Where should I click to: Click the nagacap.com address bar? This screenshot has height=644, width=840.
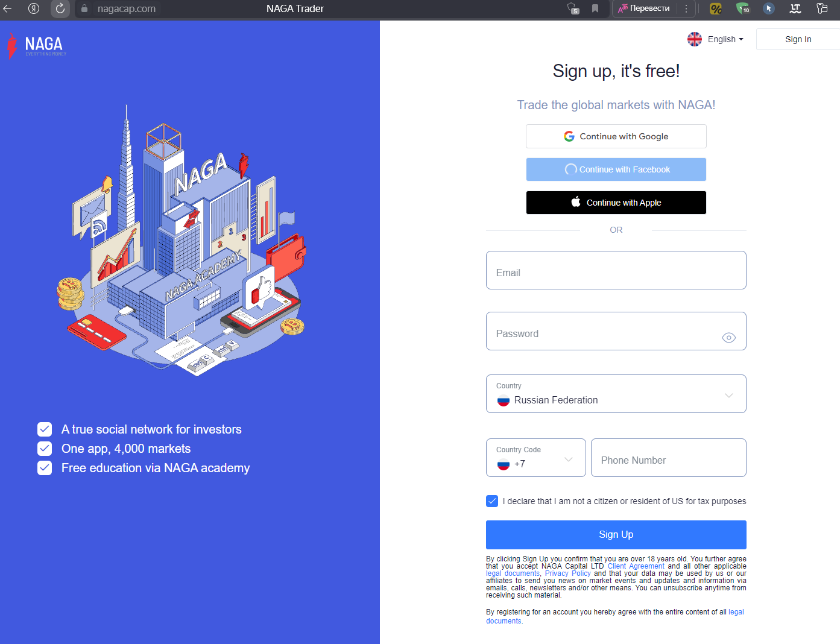(x=127, y=8)
